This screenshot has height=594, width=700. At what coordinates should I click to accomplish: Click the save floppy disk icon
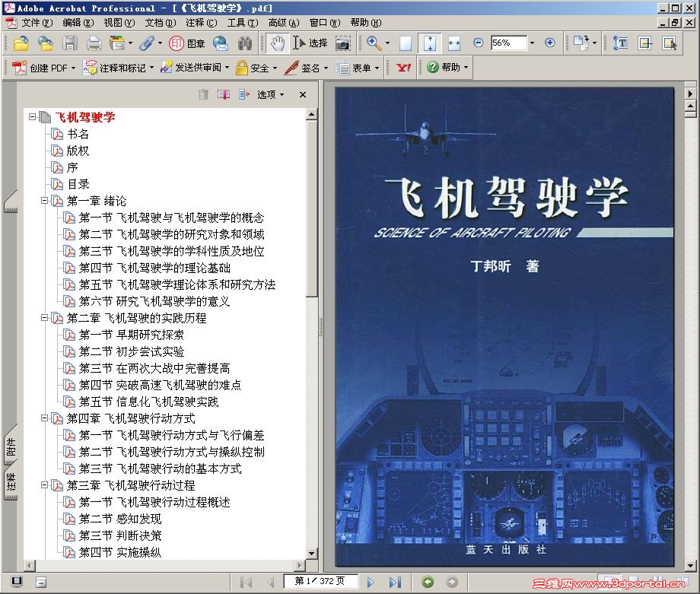[x=70, y=43]
